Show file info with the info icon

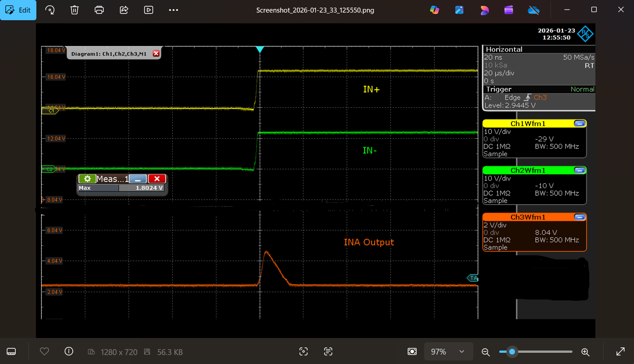pyautogui.click(x=69, y=352)
